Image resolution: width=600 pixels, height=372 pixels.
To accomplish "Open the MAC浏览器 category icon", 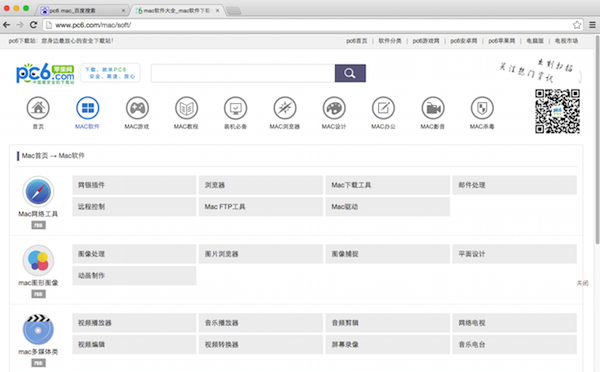I will (x=285, y=108).
